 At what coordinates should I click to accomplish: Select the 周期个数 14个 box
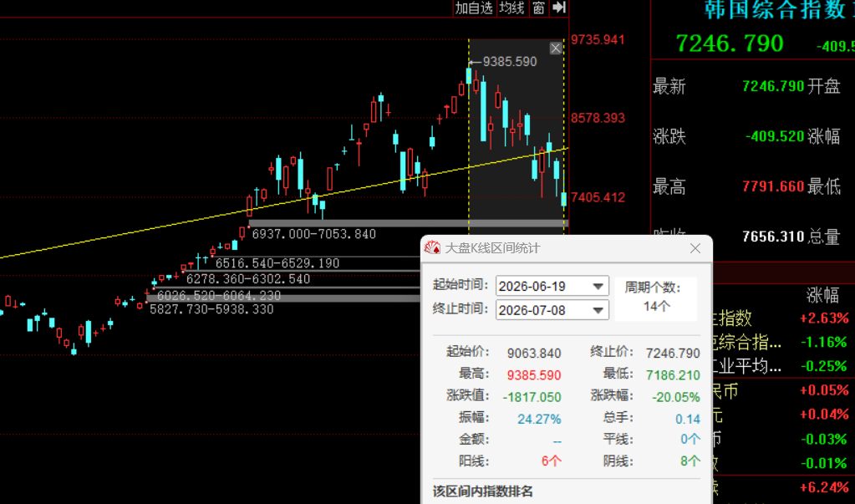point(656,298)
